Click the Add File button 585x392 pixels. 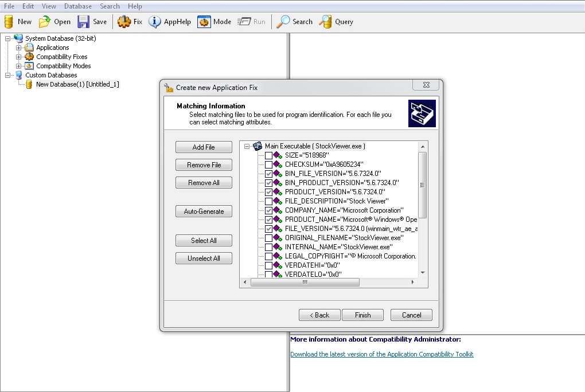click(204, 147)
